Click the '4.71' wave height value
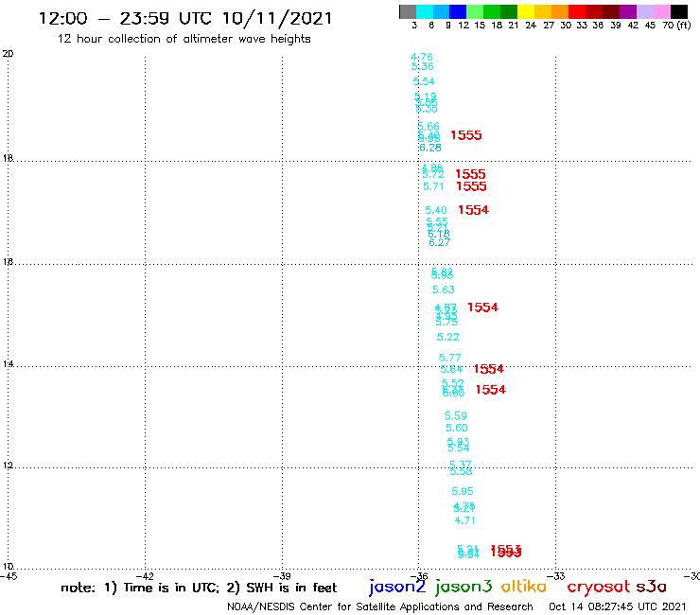The width and height of the screenshot is (700, 615). 464,520
